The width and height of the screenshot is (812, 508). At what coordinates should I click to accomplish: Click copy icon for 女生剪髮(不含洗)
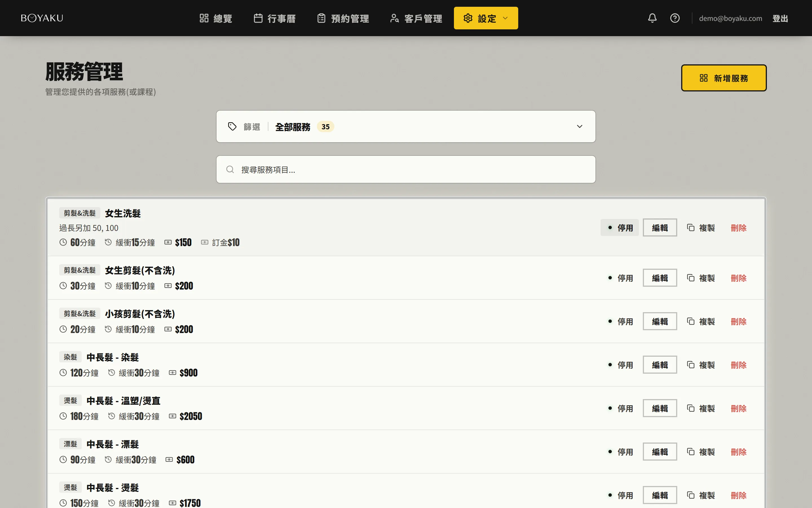[x=690, y=277]
